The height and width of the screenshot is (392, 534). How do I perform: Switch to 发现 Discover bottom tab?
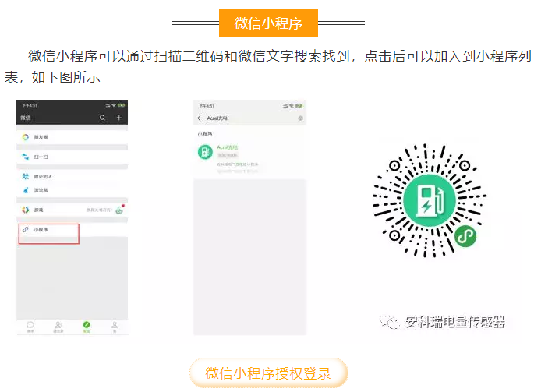(87, 327)
